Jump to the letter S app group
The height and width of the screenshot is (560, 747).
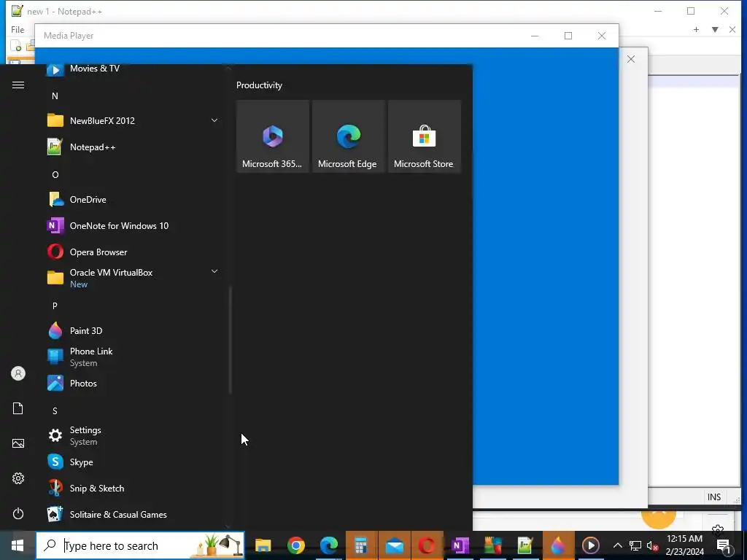pyautogui.click(x=55, y=411)
